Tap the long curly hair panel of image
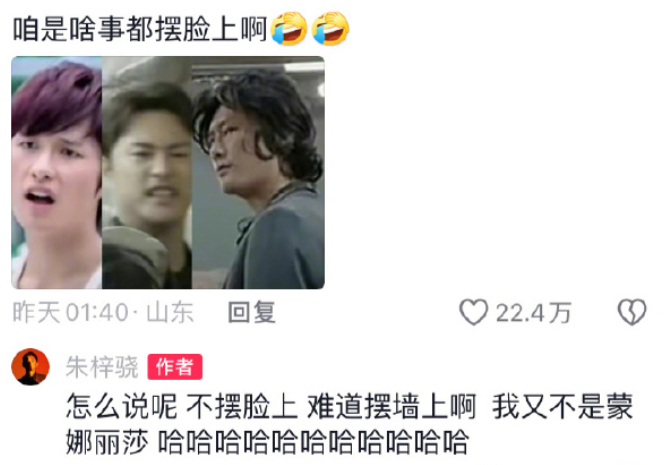This screenshot has height=465, width=667. [x=258, y=172]
